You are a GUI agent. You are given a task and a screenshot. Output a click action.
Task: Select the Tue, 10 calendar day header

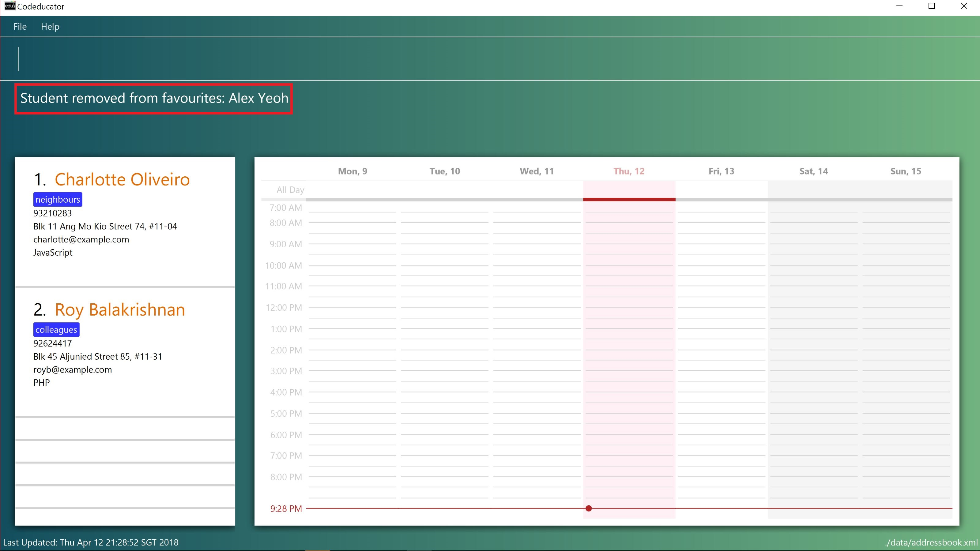coord(445,171)
